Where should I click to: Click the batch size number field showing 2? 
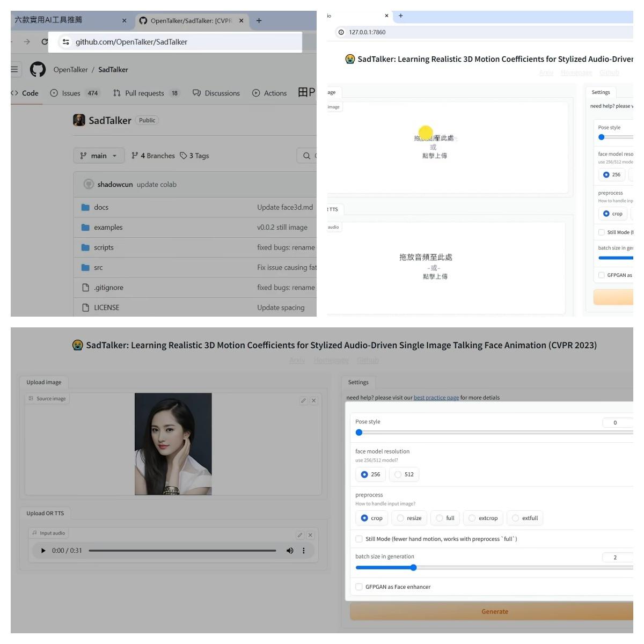tap(617, 557)
